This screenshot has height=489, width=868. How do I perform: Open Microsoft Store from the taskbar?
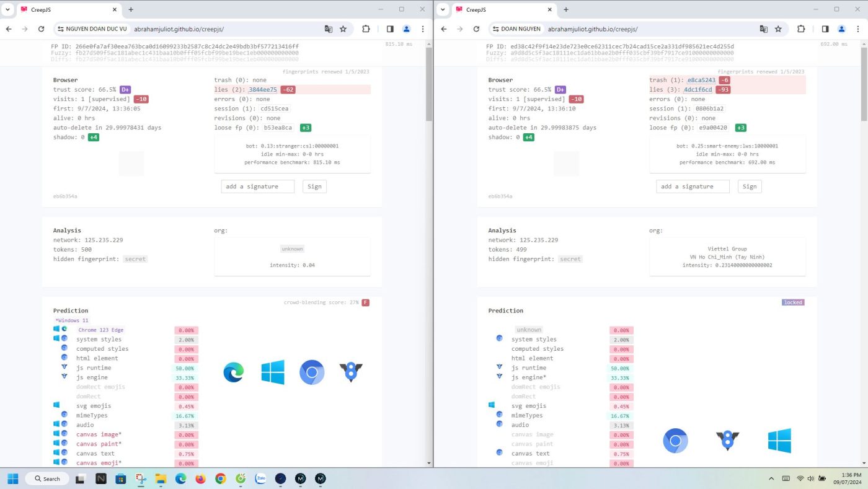121,478
